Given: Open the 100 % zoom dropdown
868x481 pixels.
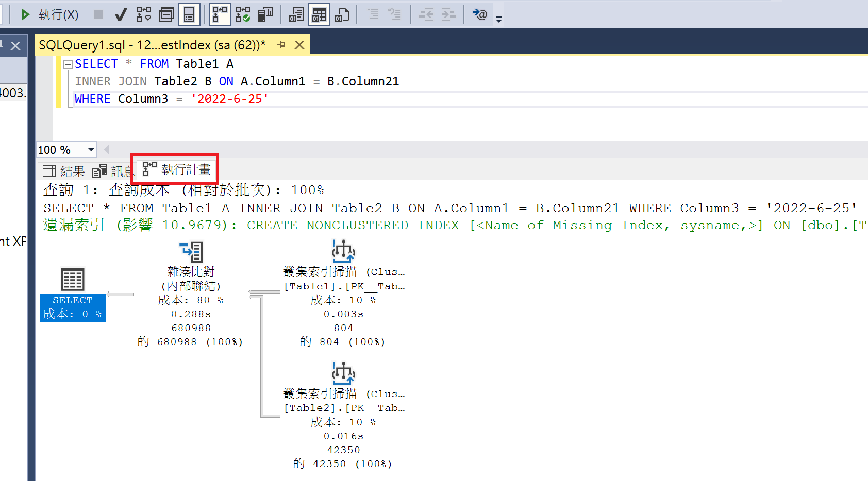Looking at the screenshot, I should 91,150.
